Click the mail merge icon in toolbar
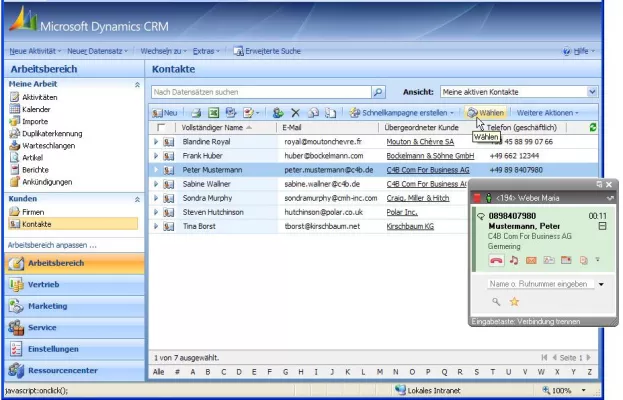623x400 pixels. click(x=231, y=113)
